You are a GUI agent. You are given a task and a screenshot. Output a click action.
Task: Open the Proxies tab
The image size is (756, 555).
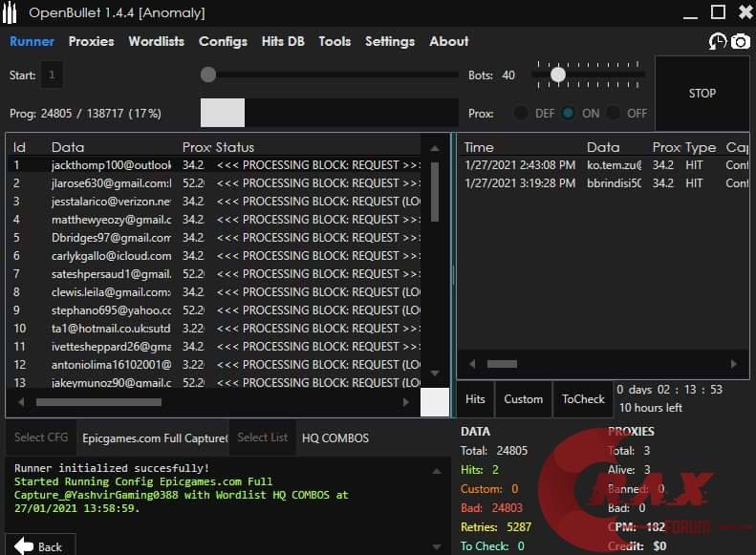coord(91,41)
